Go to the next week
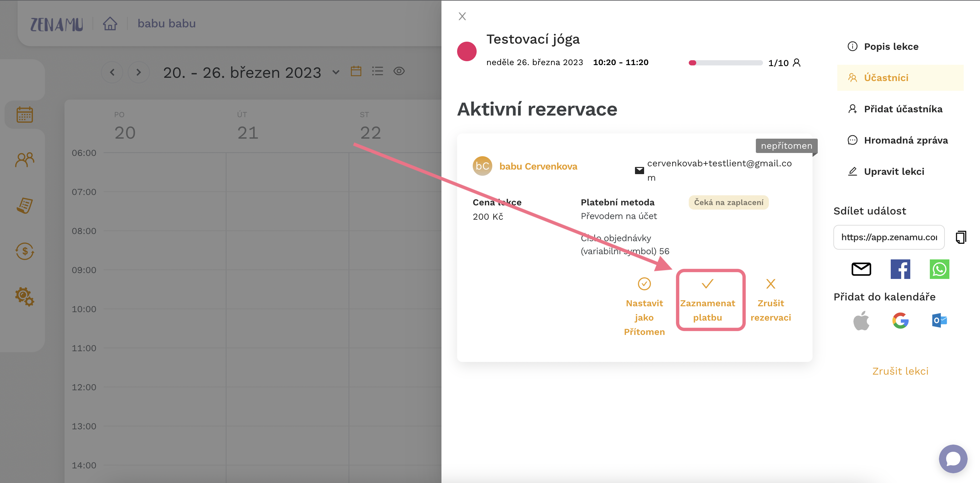The width and height of the screenshot is (980, 483). coord(138,72)
